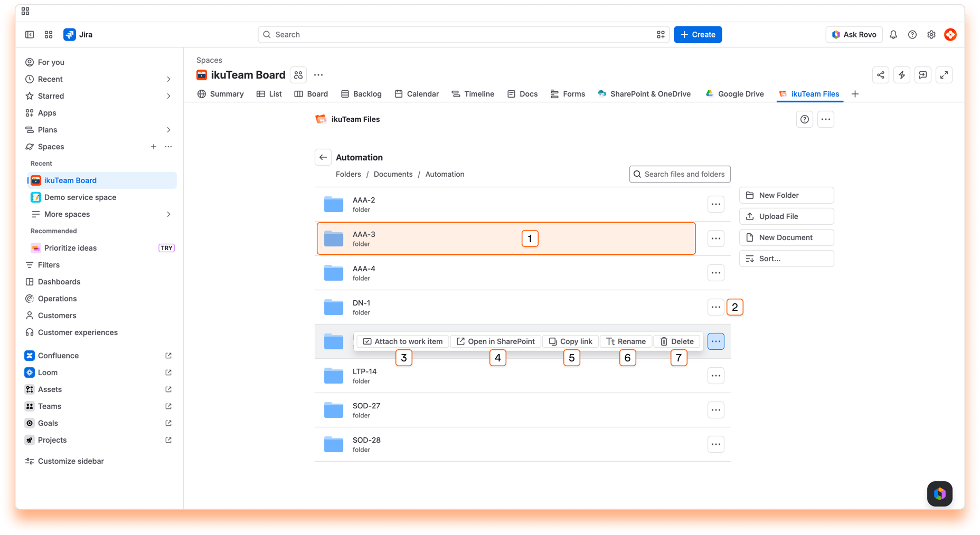
Task: Add a new tab with the plus icon
Action: point(855,94)
